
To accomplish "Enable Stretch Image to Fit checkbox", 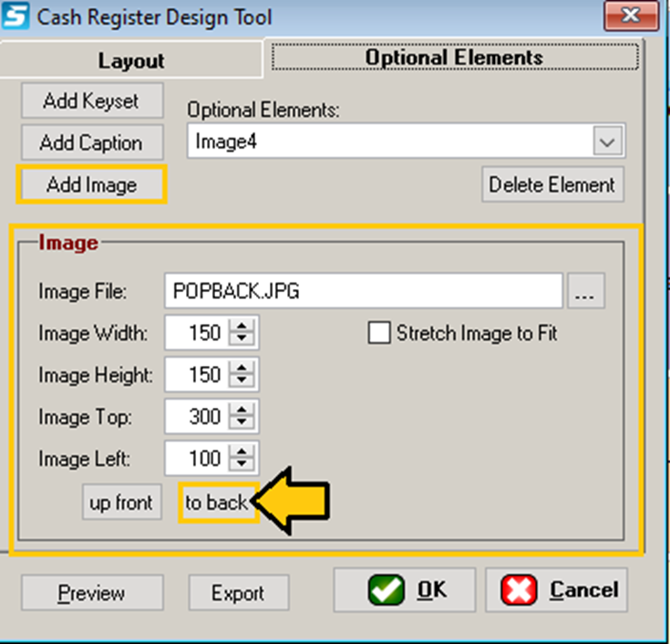I will [x=379, y=333].
